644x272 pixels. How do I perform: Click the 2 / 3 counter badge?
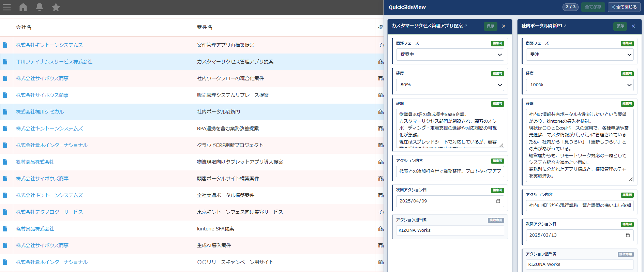tap(570, 7)
